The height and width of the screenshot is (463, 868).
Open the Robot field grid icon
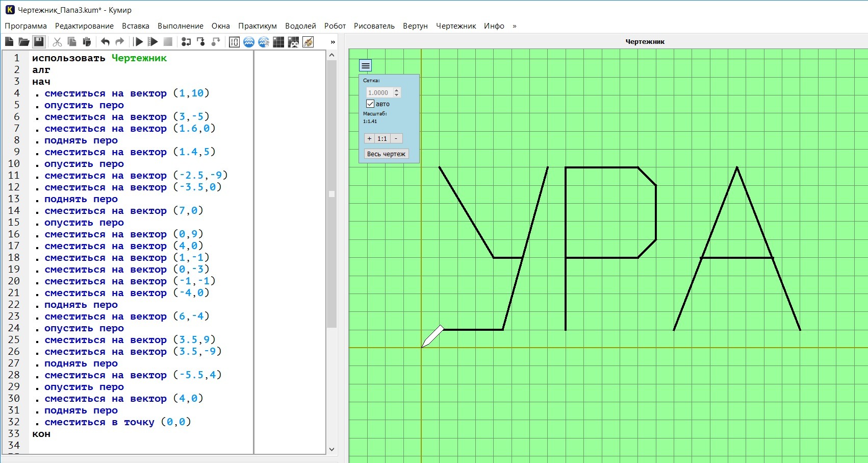278,42
